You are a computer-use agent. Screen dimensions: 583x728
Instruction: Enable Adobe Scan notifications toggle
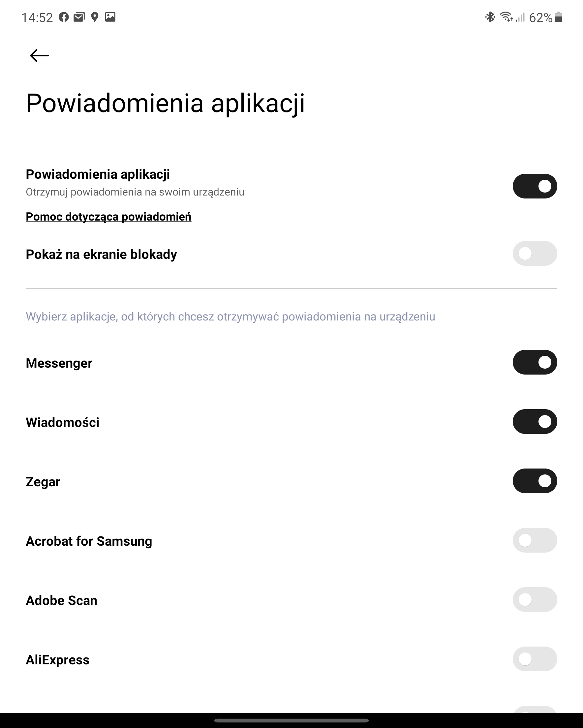pyautogui.click(x=535, y=600)
